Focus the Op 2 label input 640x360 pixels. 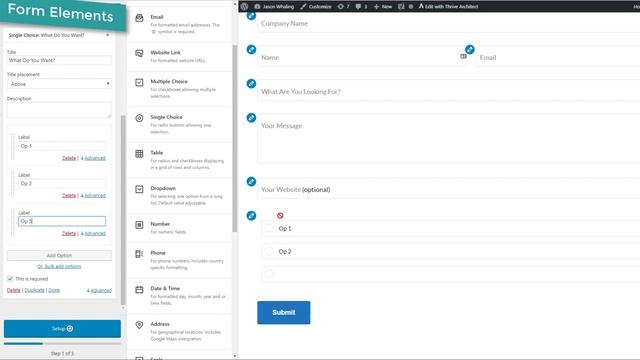pos(62,184)
